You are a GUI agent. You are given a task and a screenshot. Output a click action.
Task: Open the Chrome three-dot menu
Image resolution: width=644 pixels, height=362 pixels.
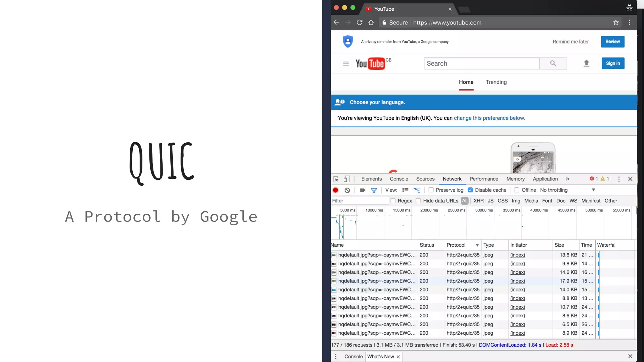(x=629, y=22)
